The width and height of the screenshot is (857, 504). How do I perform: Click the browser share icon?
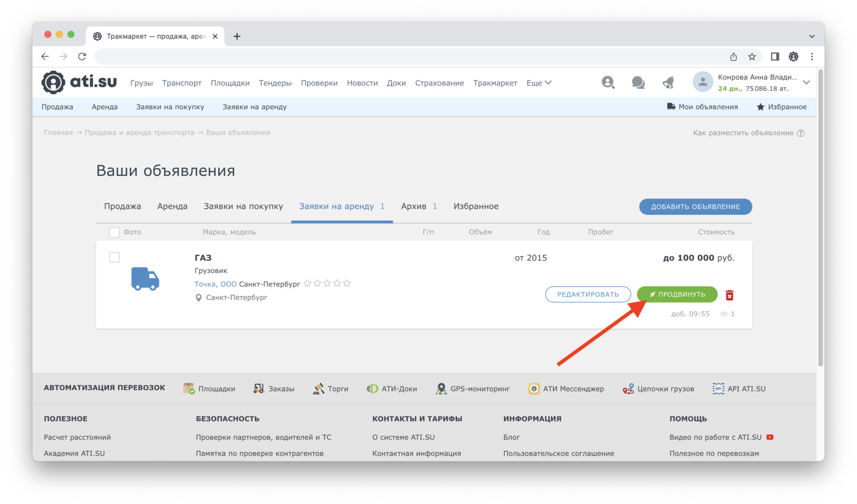coord(734,57)
